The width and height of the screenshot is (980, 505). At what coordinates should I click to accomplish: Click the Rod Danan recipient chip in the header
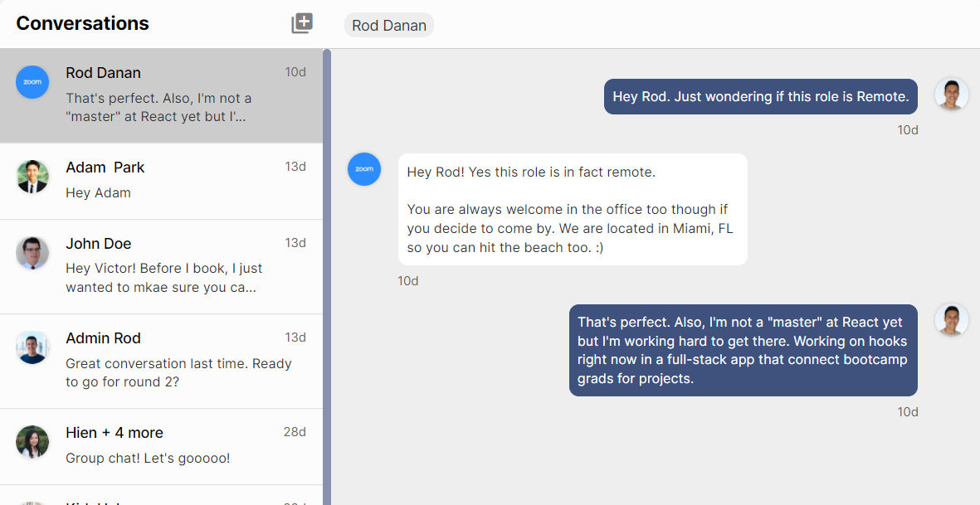coord(388,26)
